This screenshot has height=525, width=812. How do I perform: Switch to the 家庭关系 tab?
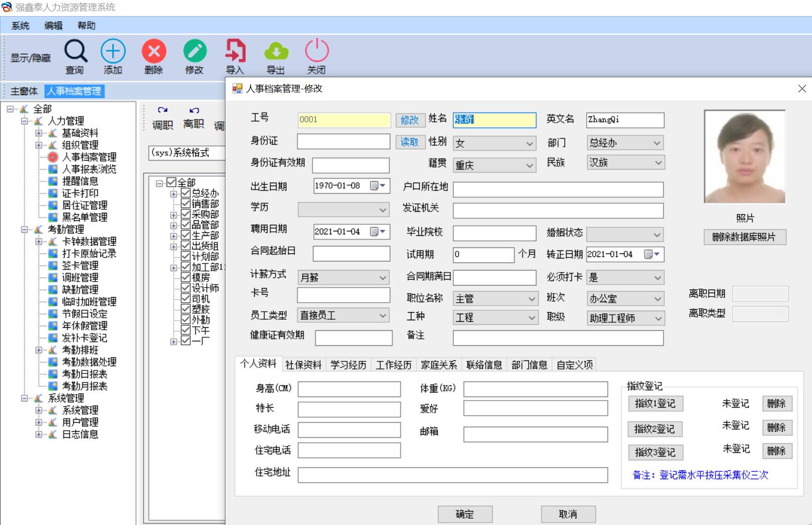click(x=438, y=365)
